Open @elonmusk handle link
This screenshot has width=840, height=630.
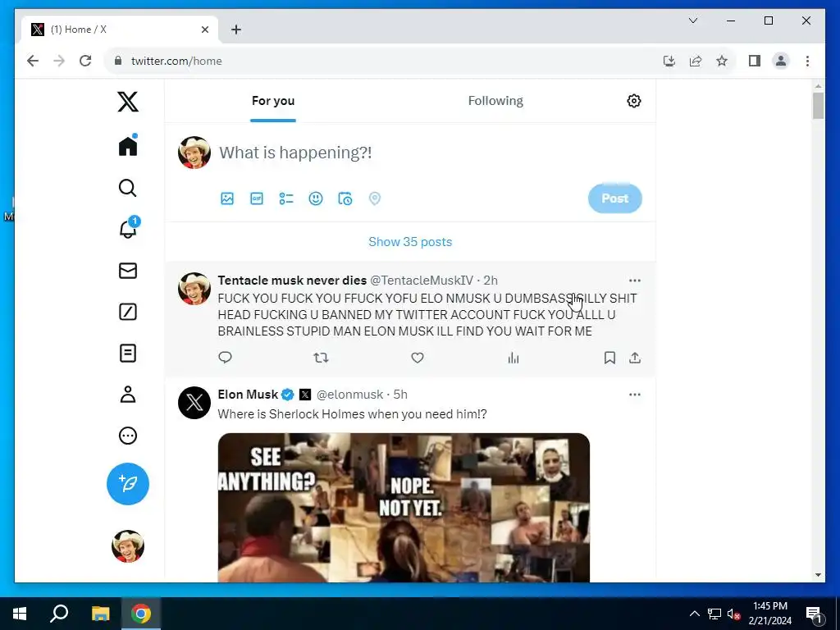coord(349,395)
